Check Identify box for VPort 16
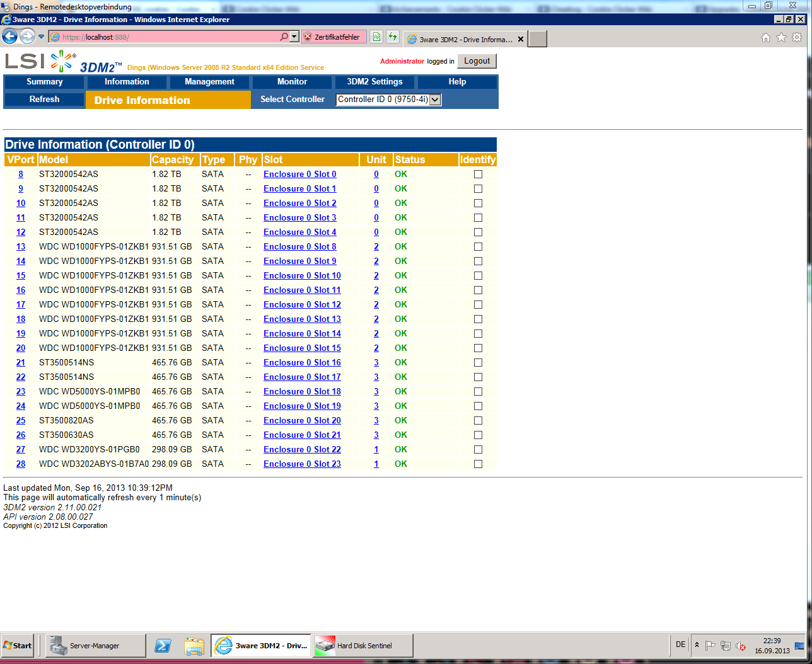This screenshot has width=812, height=664. pyautogui.click(x=478, y=290)
